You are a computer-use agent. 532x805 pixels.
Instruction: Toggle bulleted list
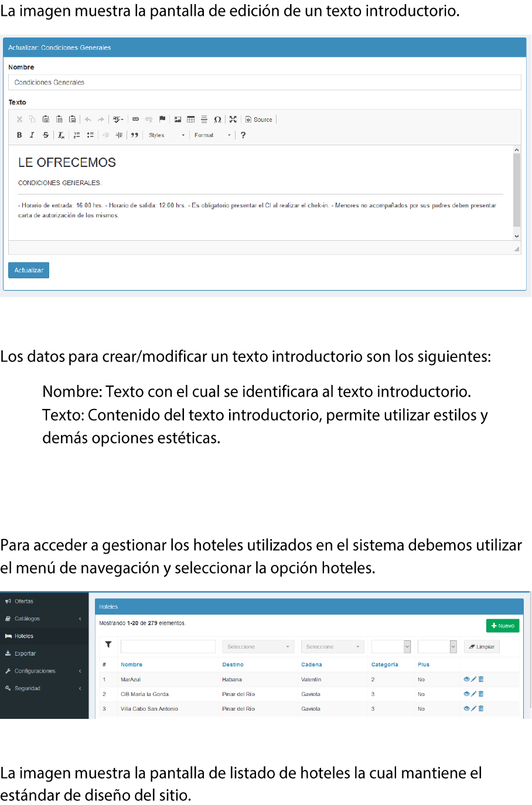coord(90,135)
